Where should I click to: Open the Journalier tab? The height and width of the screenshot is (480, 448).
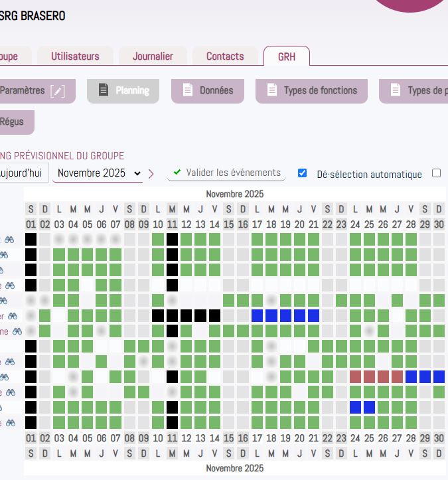click(x=153, y=56)
